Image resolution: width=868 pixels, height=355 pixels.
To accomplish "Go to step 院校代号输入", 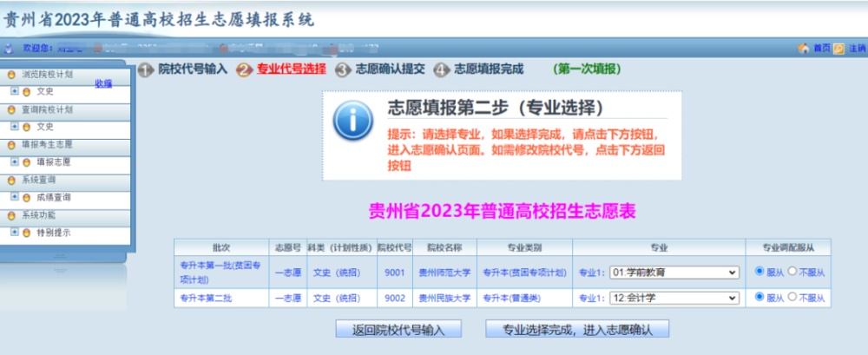I will (x=193, y=69).
